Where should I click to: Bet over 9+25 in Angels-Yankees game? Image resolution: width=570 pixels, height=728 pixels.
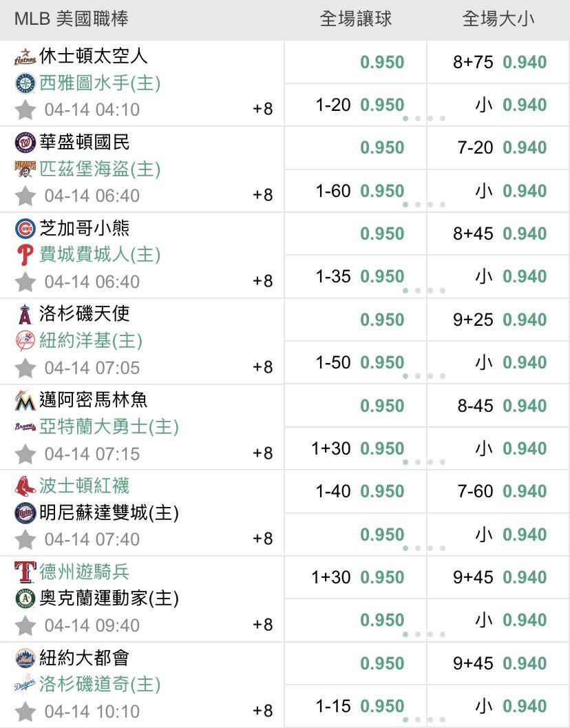click(x=499, y=320)
